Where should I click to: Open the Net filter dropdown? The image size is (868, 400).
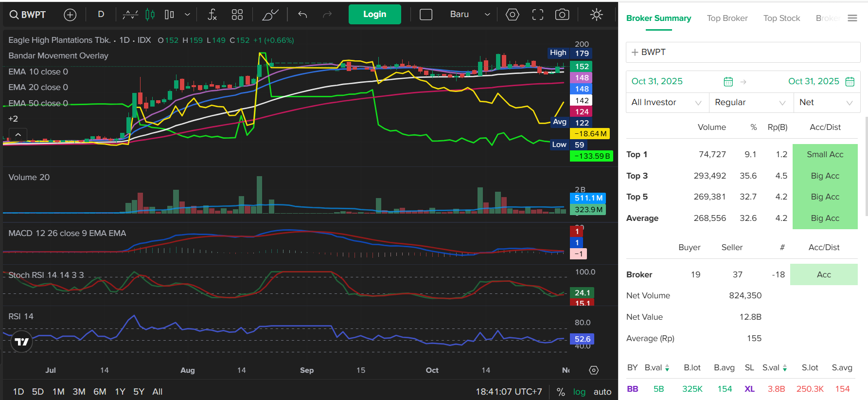coord(826,103)
